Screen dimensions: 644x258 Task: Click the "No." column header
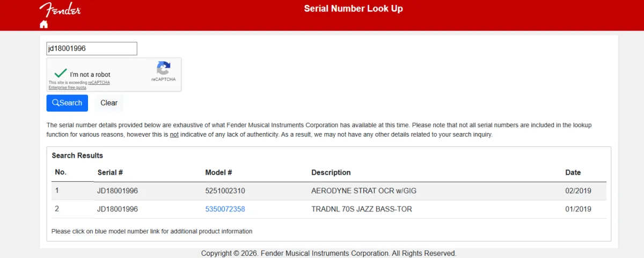coord(61,173)
